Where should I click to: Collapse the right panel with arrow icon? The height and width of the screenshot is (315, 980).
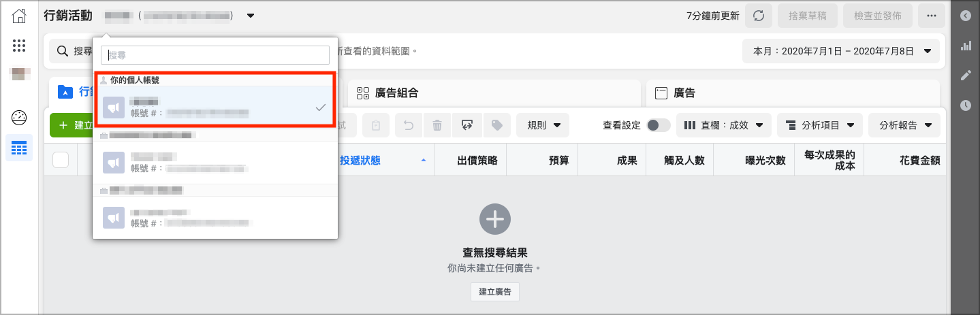pos(966,16)
